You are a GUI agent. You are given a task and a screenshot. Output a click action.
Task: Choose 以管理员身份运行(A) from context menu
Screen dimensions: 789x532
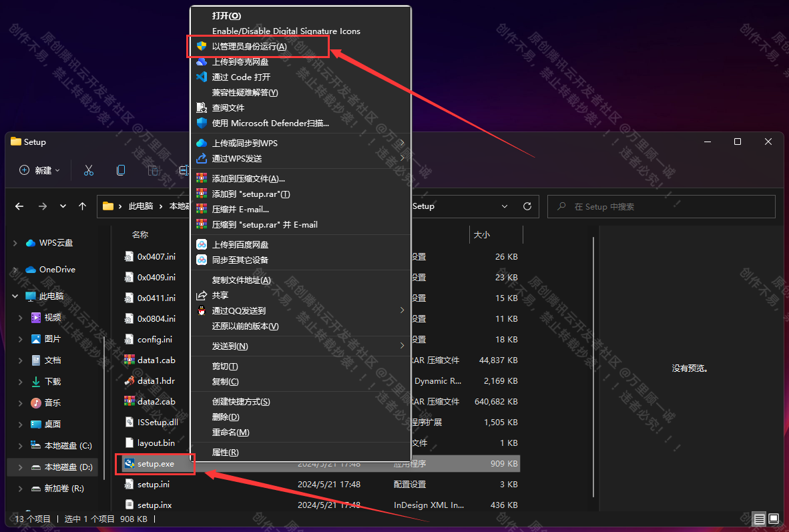(x=249, y=46)
